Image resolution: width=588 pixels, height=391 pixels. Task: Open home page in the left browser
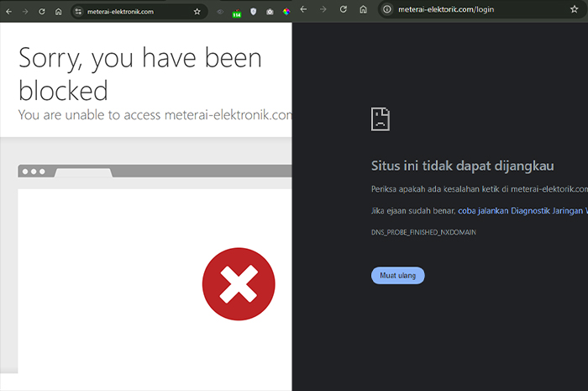tap(59, 12)
